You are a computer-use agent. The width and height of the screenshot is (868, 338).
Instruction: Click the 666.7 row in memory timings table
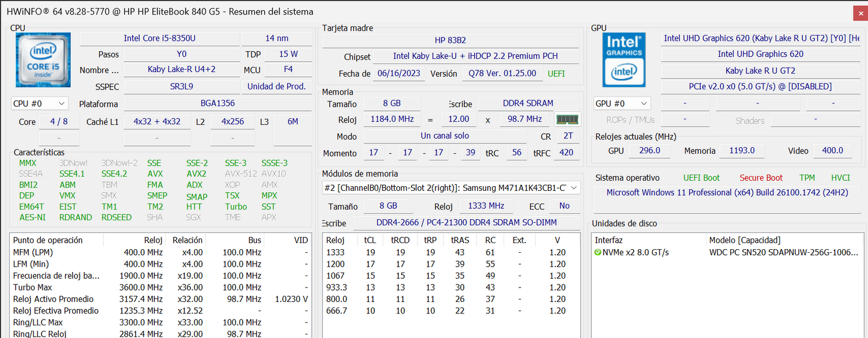tap(451, 310)
